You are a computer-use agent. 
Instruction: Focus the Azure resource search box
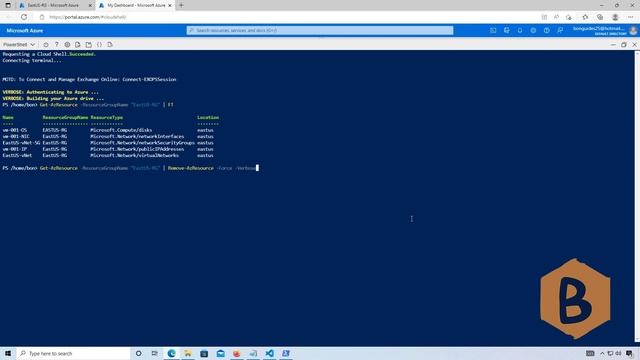tap(320, 31)
